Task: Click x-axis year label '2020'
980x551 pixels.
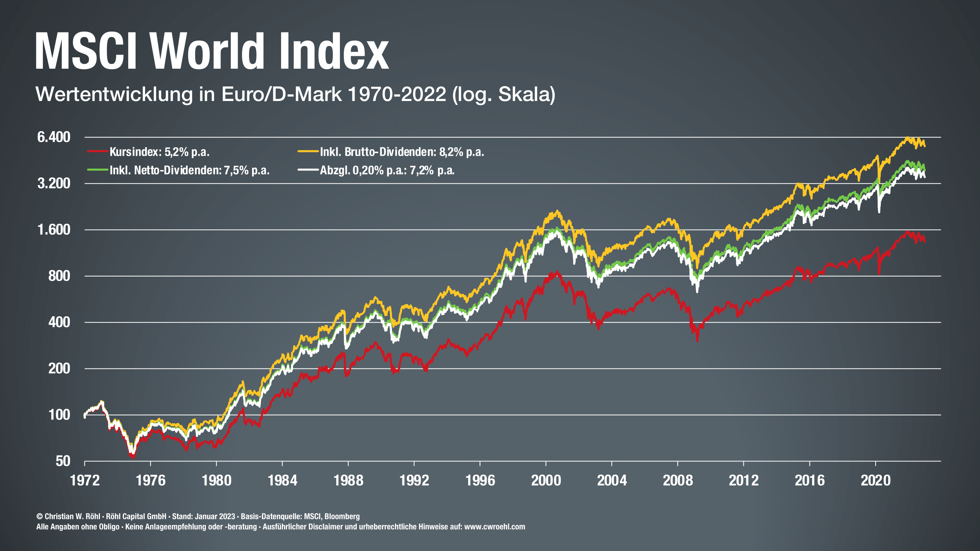Action: pos(876,480)
